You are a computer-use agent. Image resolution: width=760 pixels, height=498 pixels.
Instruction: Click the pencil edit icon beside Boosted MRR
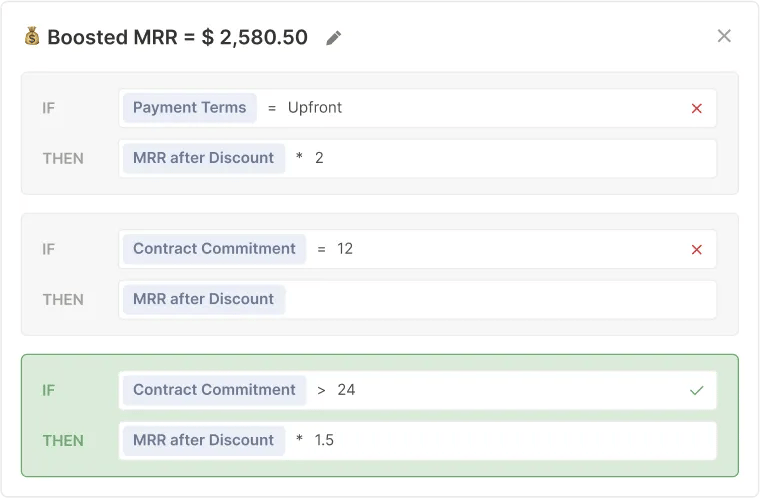coord(333,37)
